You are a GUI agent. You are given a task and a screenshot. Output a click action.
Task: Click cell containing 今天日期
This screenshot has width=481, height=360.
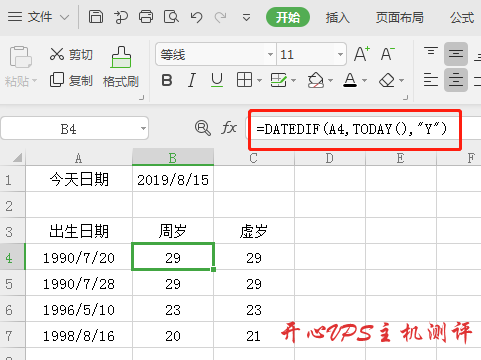[79, 179]
